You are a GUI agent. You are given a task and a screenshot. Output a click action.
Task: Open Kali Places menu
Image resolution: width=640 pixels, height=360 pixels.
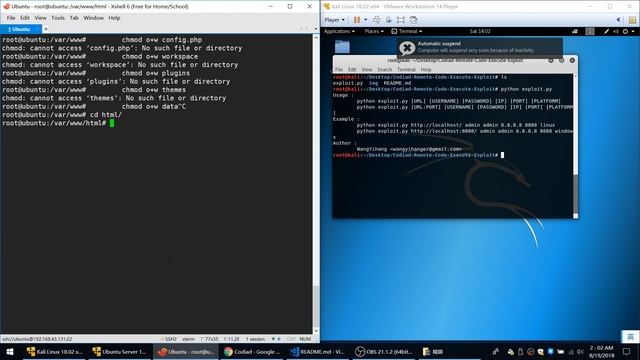[374, 31]
